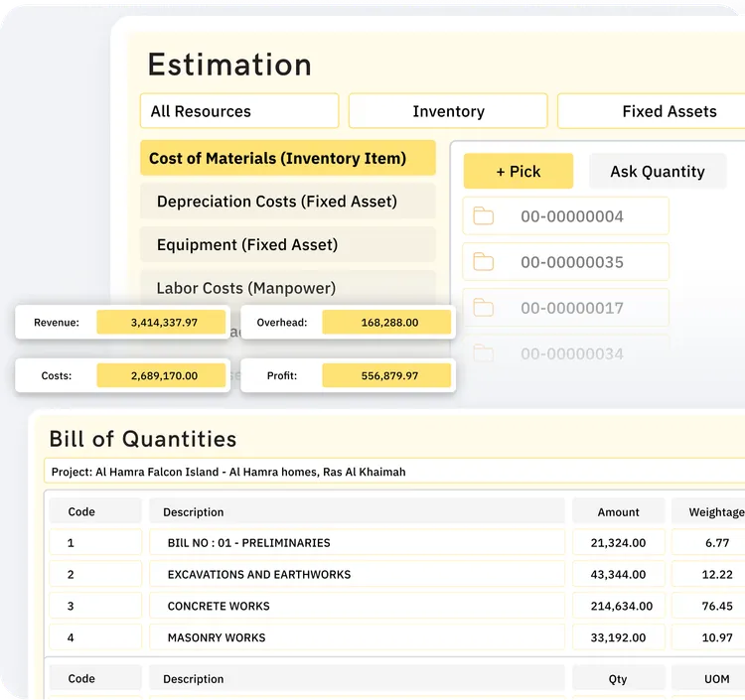Viewport: 745px width, 700px height.
Task: Click the Amount column header
Action: [x=618, y=512]
